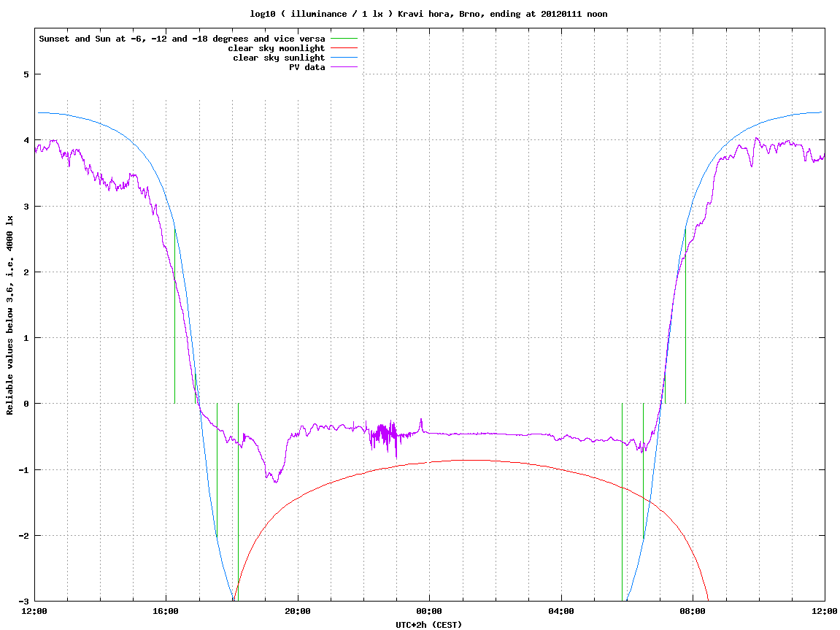Click the y-axis label 'Reliable values below 3.6'
Viewport: 840px width, 630px height.
(9, 315)
